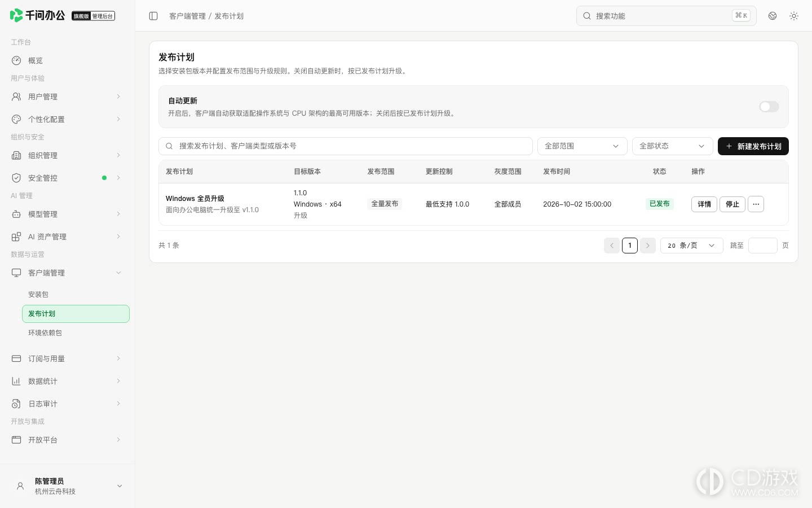The image size is (812, 508).
Task: Click 停止 for Windows 全员升级
Action: (732, 204)
